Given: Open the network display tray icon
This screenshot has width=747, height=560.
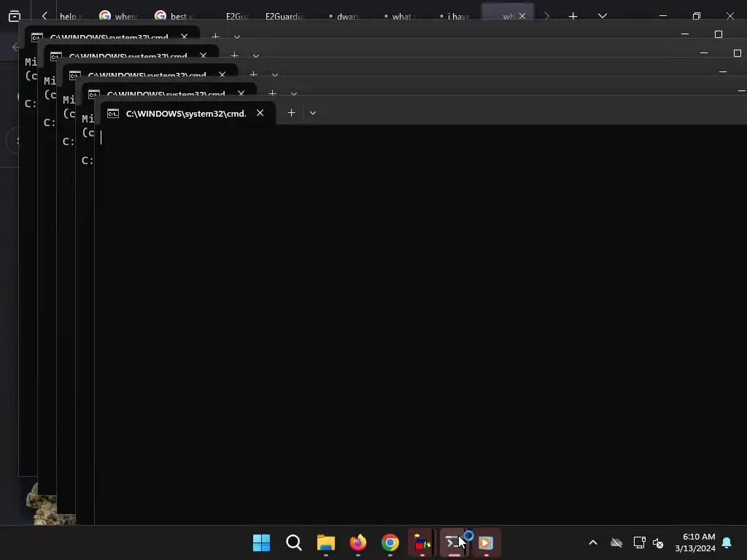Looking at the screenshot, I should 639,542.
